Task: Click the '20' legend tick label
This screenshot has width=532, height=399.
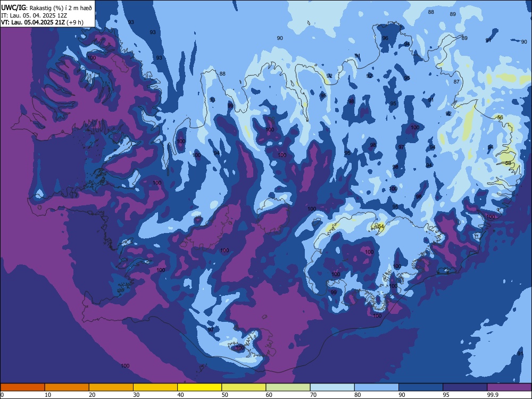Action: (92, 395)
